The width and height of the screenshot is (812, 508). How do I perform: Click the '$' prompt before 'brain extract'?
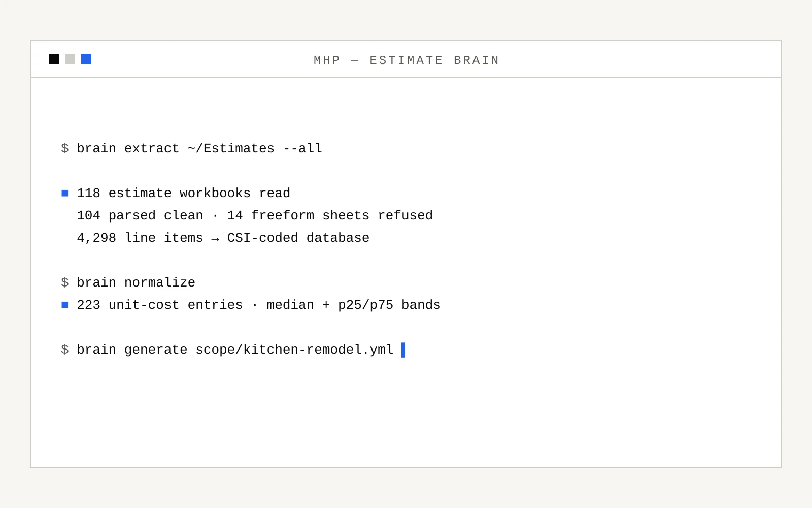pyautogui.click(x=65, y=148)
